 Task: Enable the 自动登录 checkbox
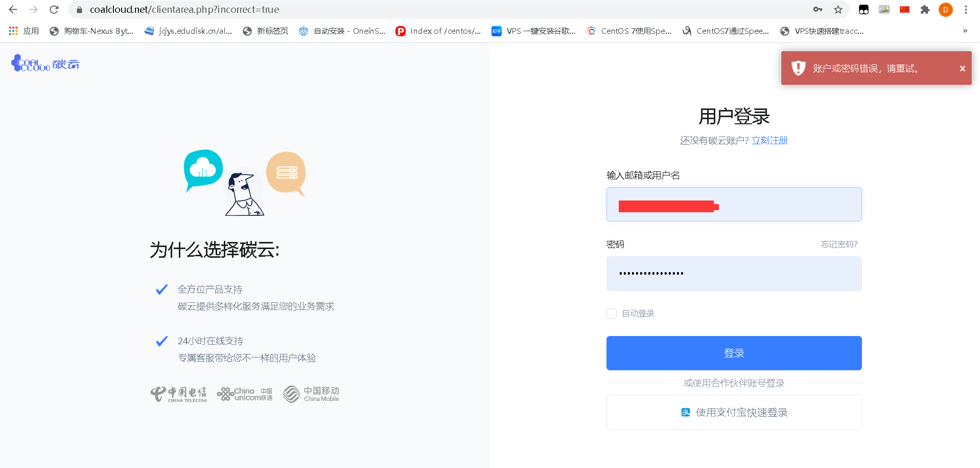tap(612, 314)
